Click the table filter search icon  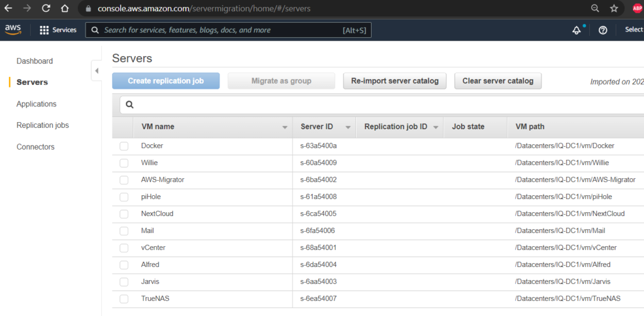130,104
